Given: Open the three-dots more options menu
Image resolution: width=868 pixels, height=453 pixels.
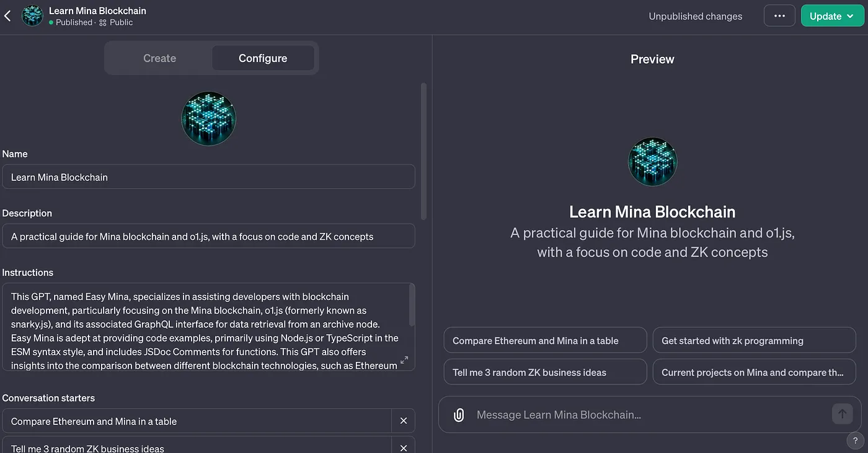Looking at the screenshot, I should coord(779,16).
